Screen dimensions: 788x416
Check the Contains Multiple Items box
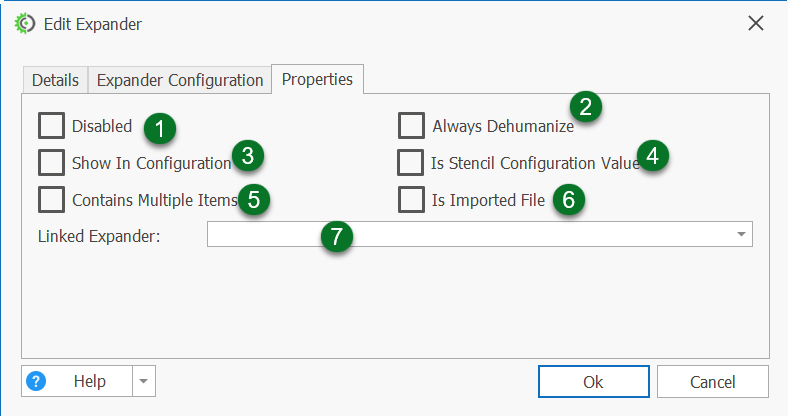tap(51, 199)
